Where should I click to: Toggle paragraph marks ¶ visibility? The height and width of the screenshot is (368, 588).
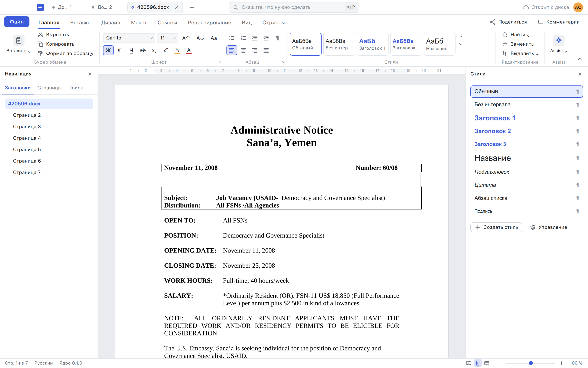[x=277, y=38]
